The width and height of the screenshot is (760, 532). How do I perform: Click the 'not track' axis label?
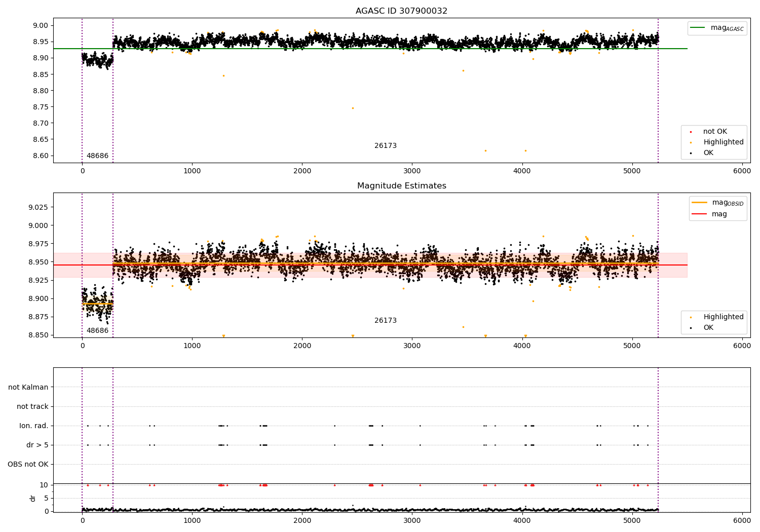pos(32,406)
